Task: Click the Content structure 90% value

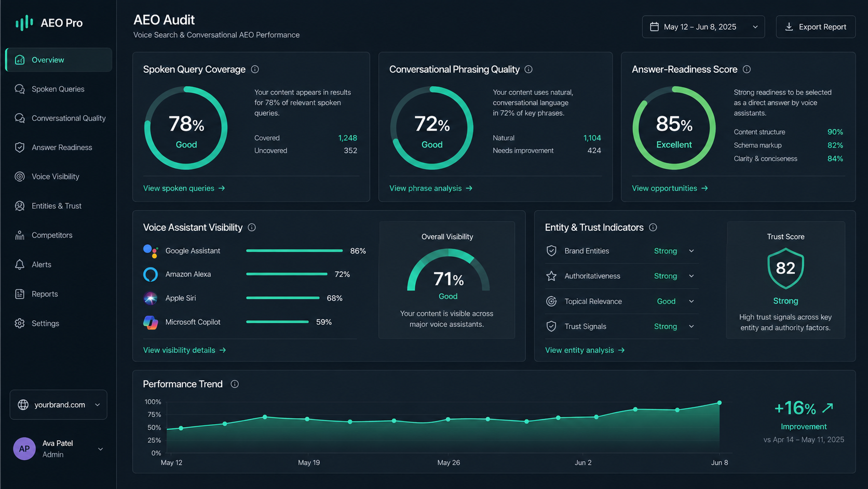Action: click(x=835, y=132)
